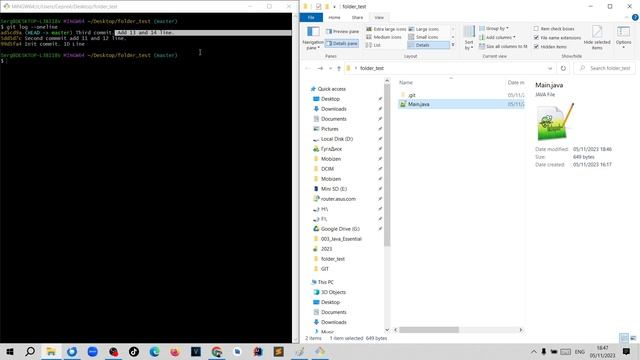Open File Explorer from the taskbar
The width and height of the screenshot is (640, 360).
coord(51,351)
